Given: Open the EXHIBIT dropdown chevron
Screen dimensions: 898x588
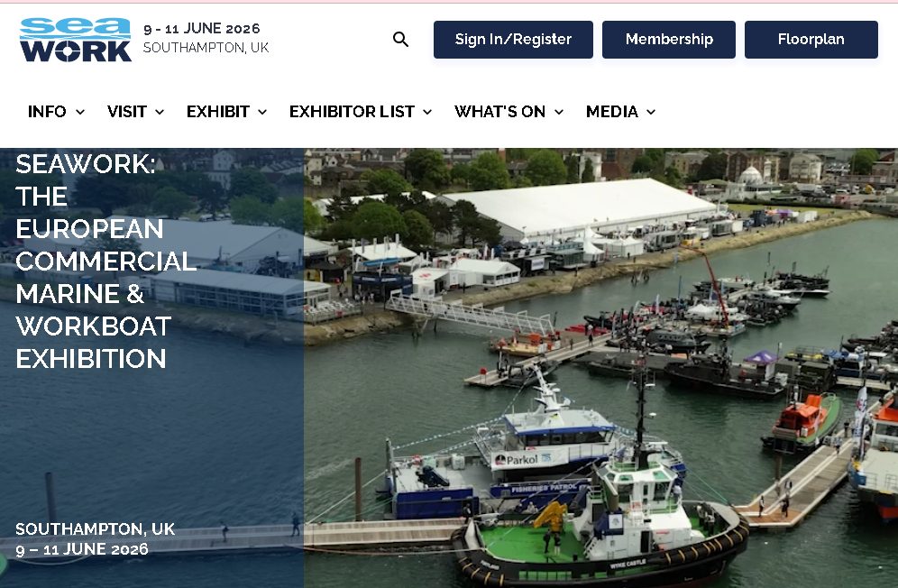Looking at the screenshot, I should point(262,112).
